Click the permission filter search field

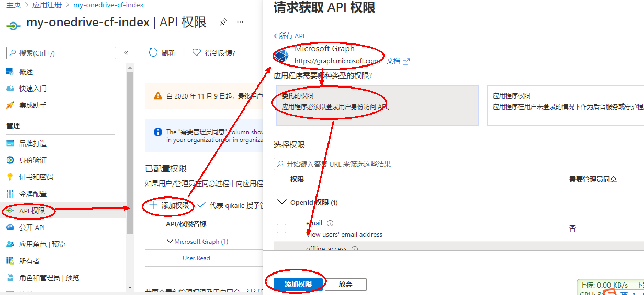point(460,164)
